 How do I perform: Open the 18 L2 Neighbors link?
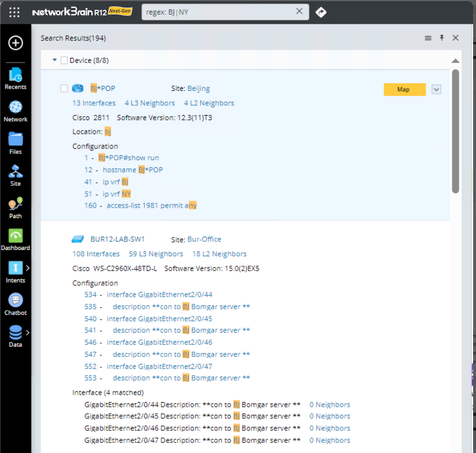click(x=219, y=254)
